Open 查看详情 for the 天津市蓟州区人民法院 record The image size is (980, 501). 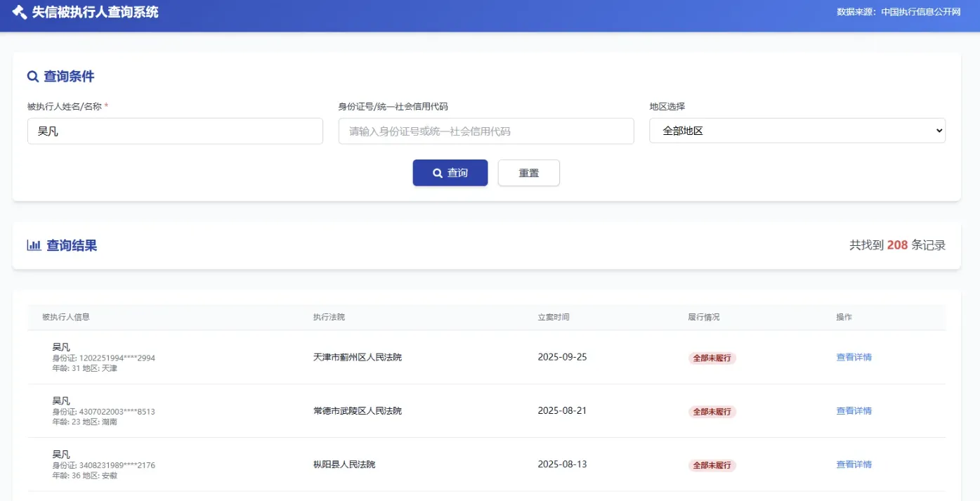(x=854, y=358)
